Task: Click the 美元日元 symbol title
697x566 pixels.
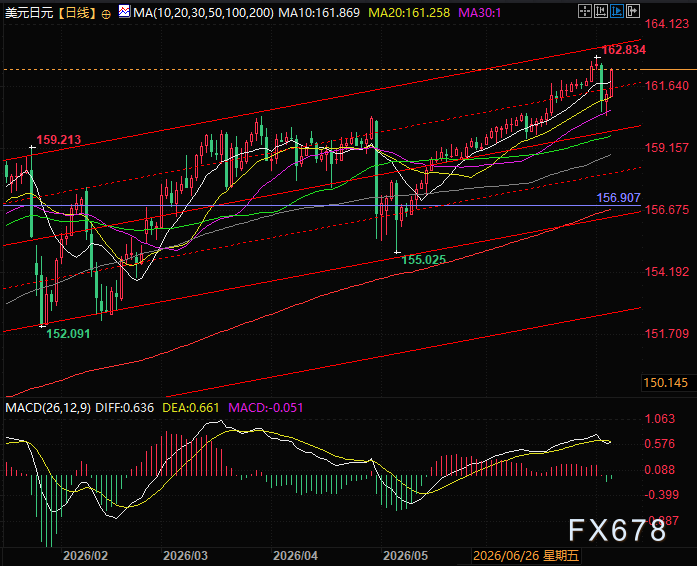Action: [x=29, y=12]
